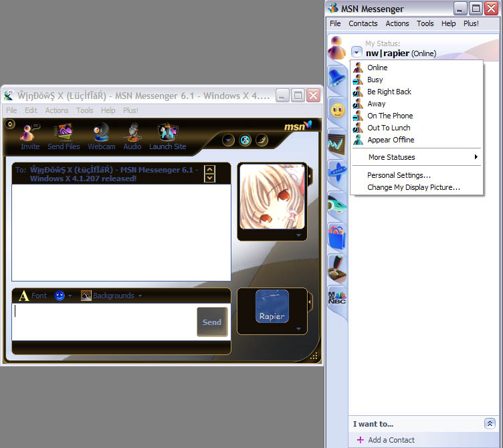503x448 pixels.
Task: Click the round block contact icon
Action: point(245,140)
